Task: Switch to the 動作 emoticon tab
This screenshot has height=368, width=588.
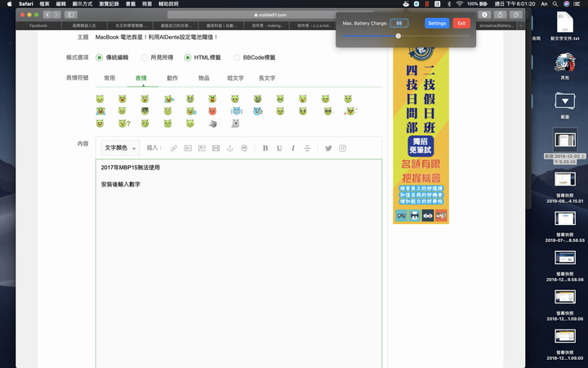Action: point(172,79)
